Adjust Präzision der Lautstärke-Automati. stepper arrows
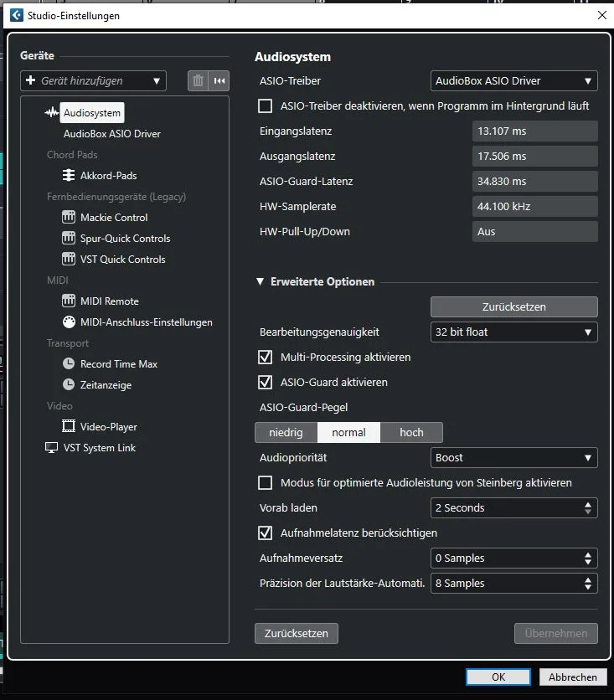The image size is (614, 700). [588, 583]
